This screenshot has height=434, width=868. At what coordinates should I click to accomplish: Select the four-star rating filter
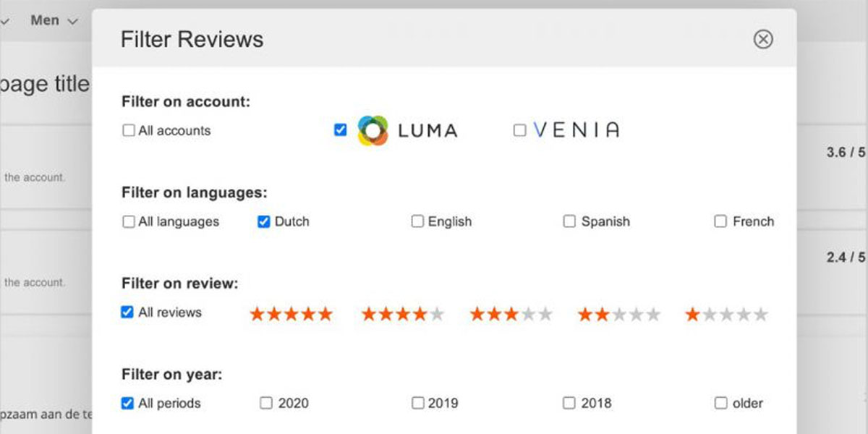pyautogui.click(x=403, y=314)
